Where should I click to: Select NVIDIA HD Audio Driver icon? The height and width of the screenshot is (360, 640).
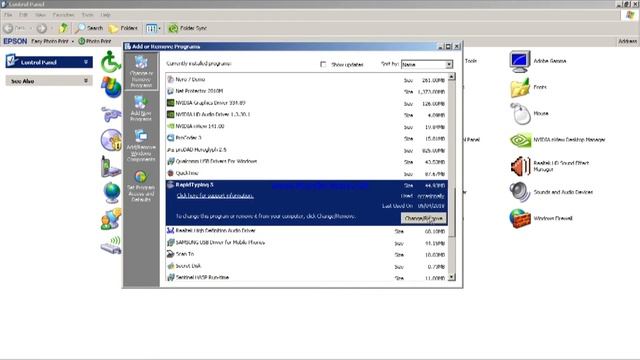171,114
